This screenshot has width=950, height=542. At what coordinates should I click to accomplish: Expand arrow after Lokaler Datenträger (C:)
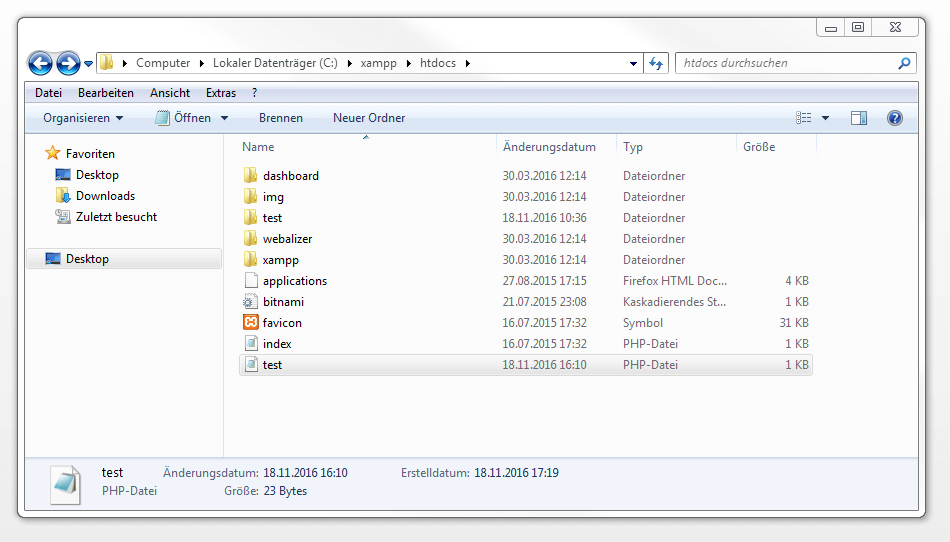pos(349,63)
